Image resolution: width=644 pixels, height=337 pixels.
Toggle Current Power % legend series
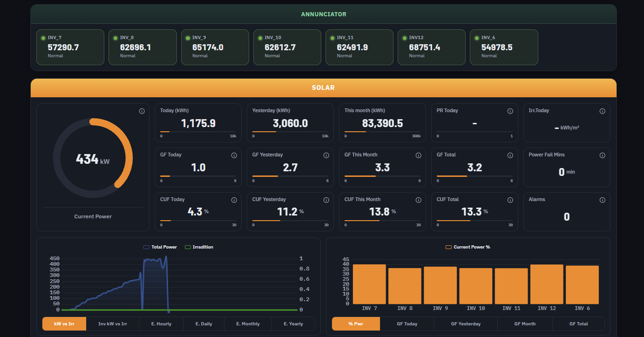pos(468,247)
